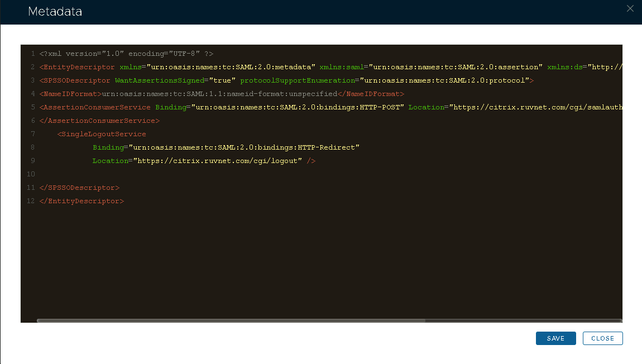Click the closing AssertionConsumerService tag
The image size is (642, 364).
pos(99,121)
